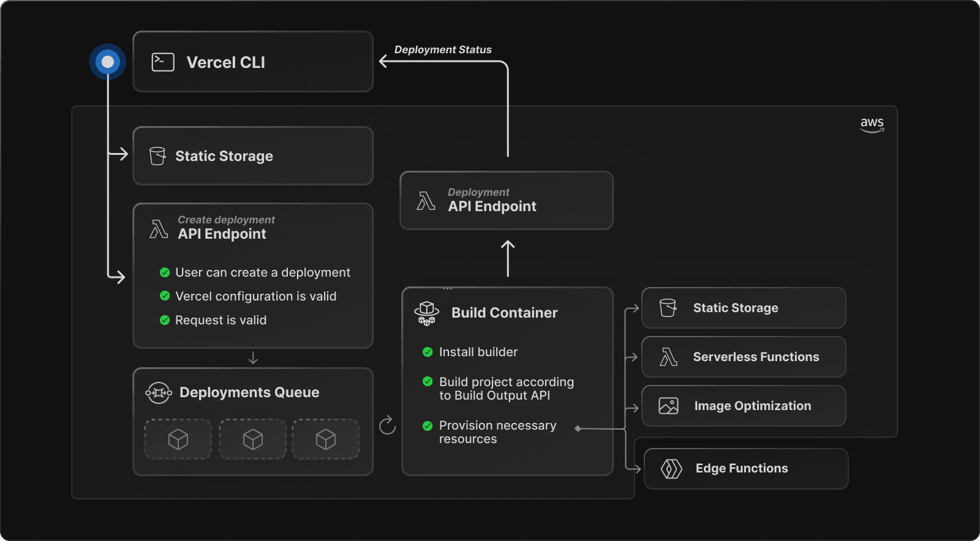Click the right Static Storage label

(736, 308)
